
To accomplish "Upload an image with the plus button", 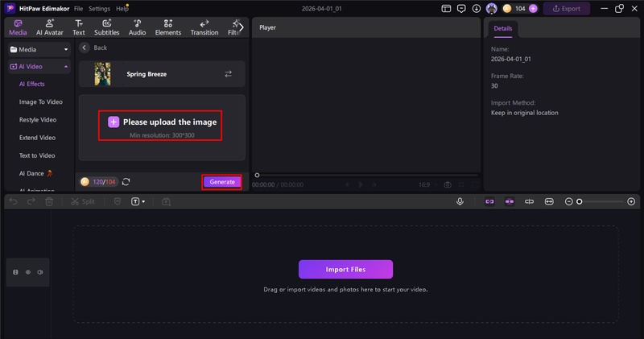I will (x=114, y=122).
